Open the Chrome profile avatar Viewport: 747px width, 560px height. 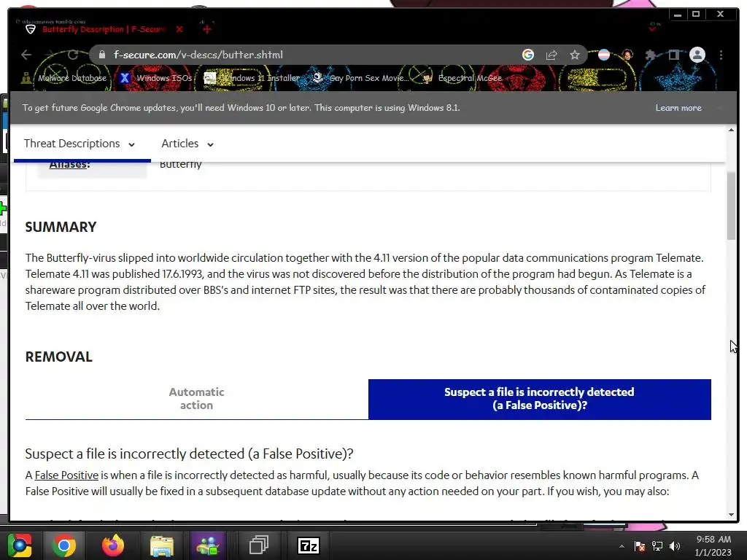pos(697,55)
